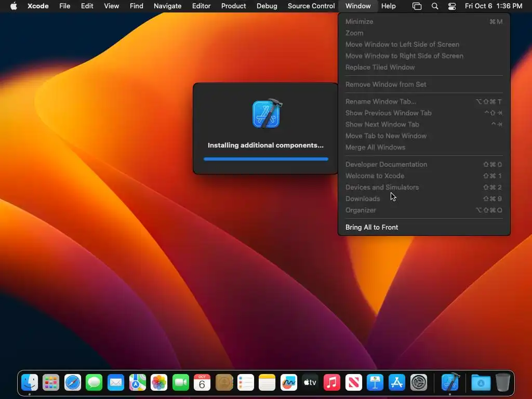Viewport: 532px width, 399px height.
Task: Open Apple TV app in Dock
Action: coord(310,383)
